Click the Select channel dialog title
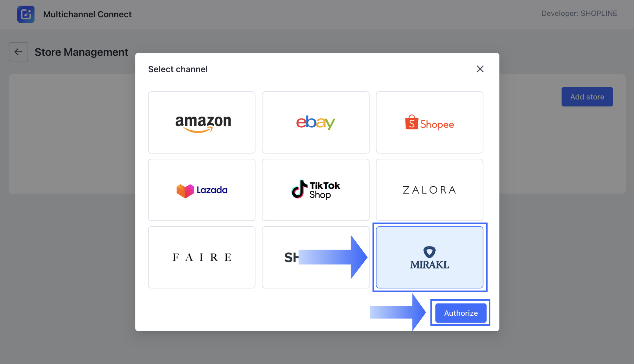The width and height of the screenshot is (634, 364). coord(178,69)
